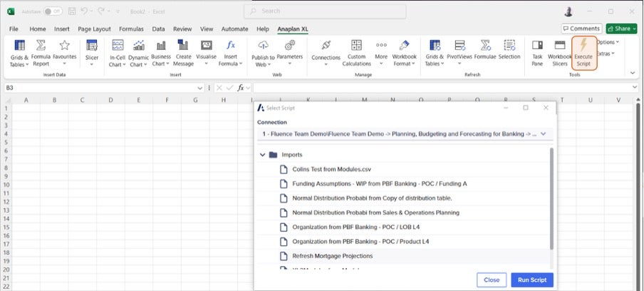Expand the Connection dropdown in dialog
The width and height of the screenshot is (644, 291).
tap(544, 133)
